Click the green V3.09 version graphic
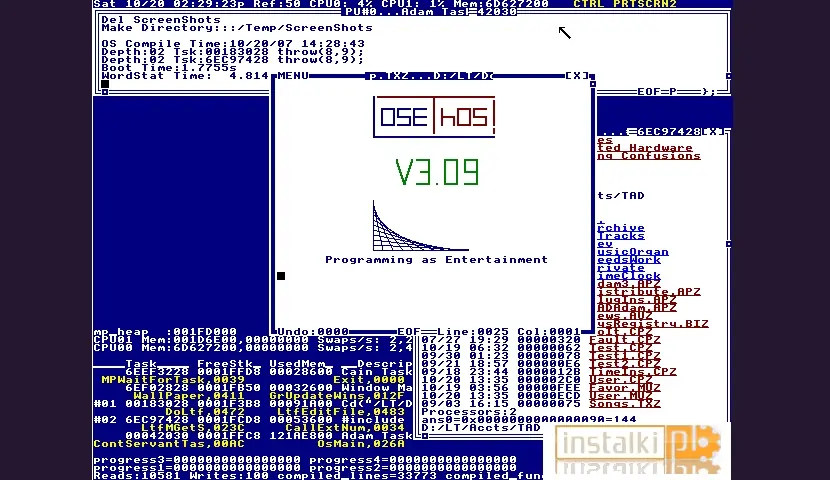 pyautogui.click(x=437, y=172)
